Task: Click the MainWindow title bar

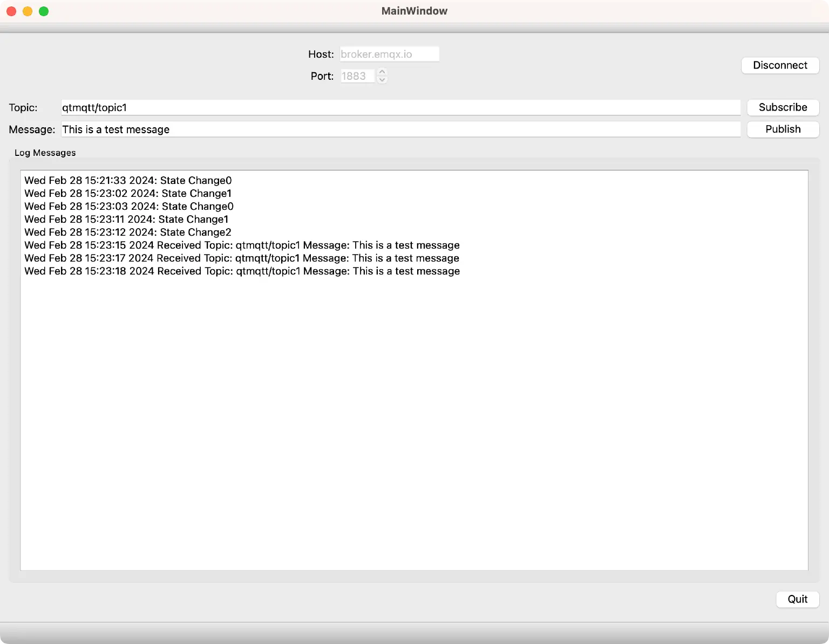Action: tap(414, 11)
